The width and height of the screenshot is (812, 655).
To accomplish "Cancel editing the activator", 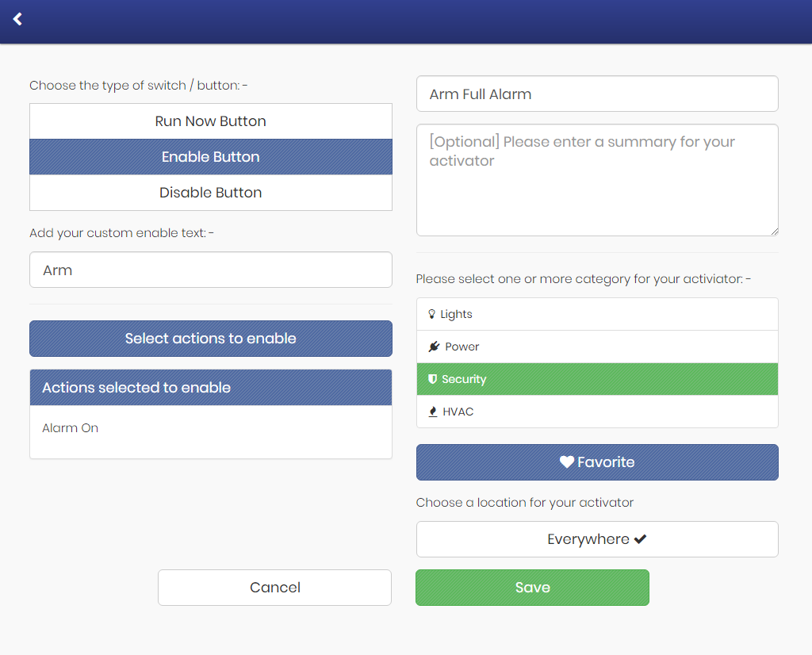I will click(x=274, y=588).
